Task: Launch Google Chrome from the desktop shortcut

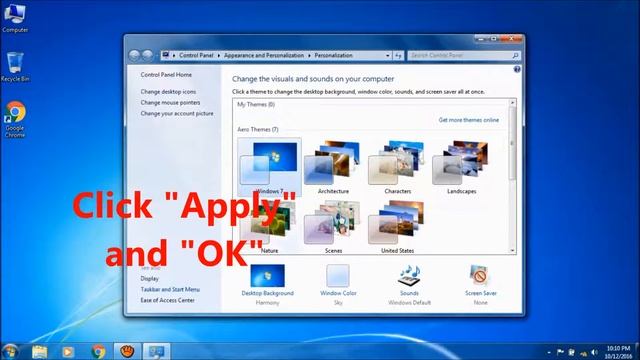Action: (x=15, y=119)
